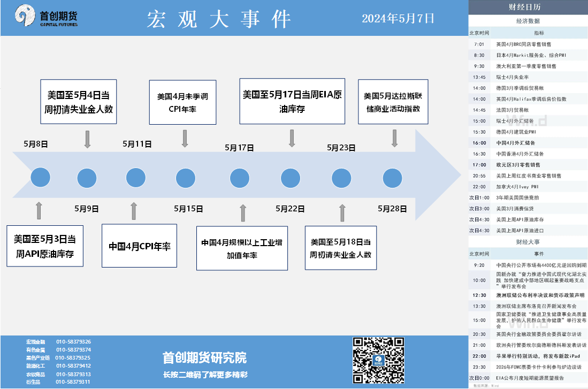Click the 首创期货 Capital Futures logo

pyautogui.click(x=46, y=16)
